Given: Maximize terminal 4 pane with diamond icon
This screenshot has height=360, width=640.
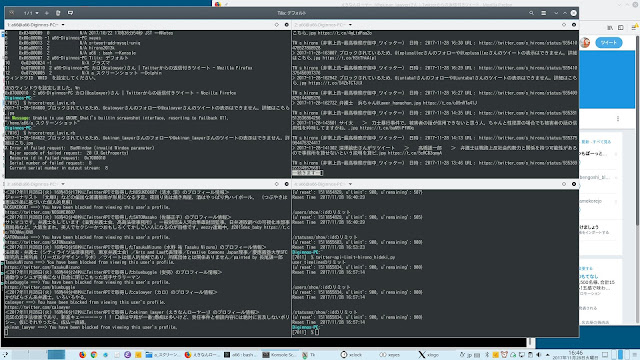Looking at the screenshot, I should click(564, 184).
